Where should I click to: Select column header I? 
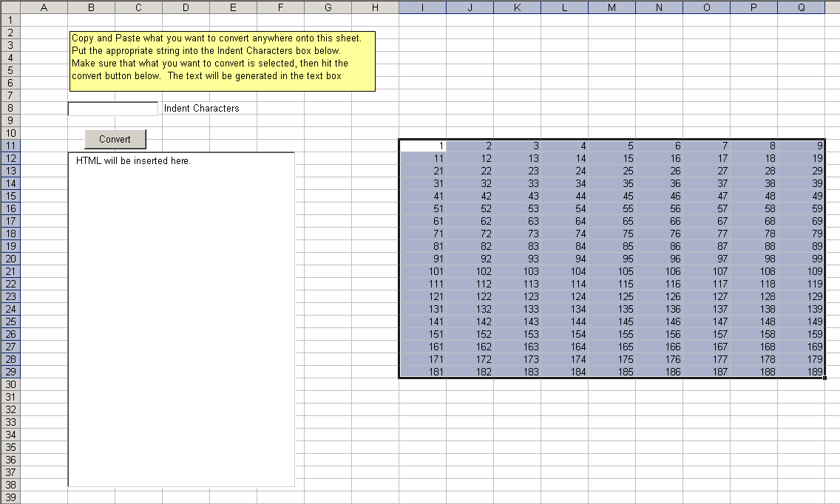pos(422,7)
